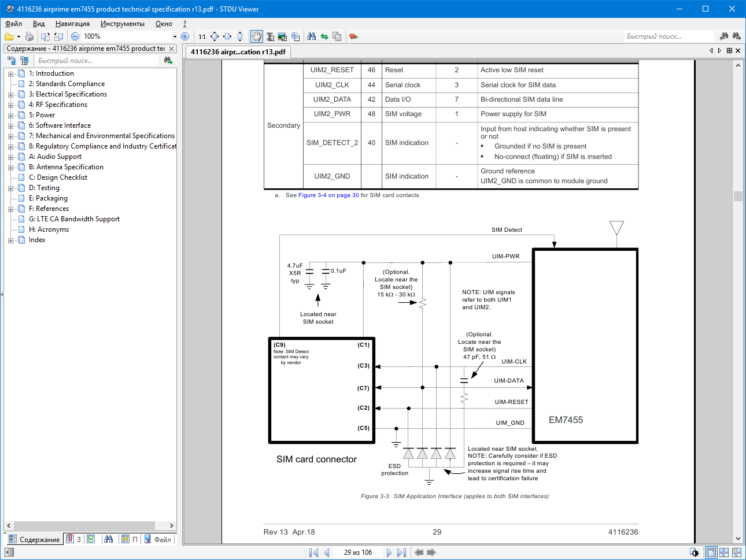The height and width of the screenshot is (560, 746).
Task: Find previous match in top-right search
Action: coord(724,36)
